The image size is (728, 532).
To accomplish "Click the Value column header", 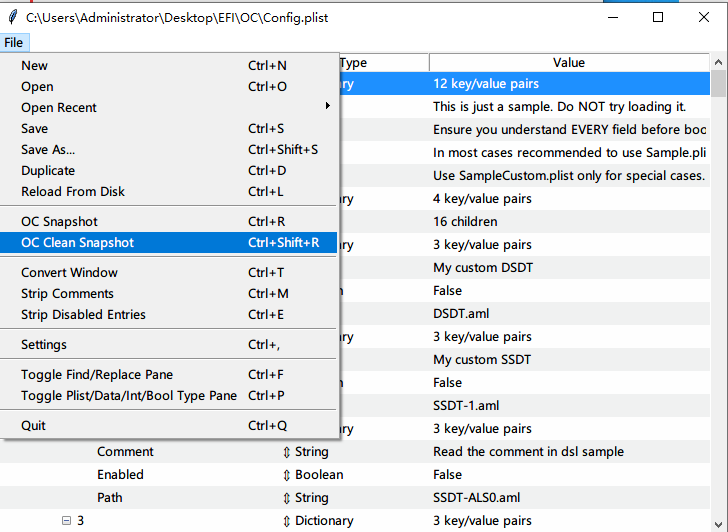I will click(568, 63).
